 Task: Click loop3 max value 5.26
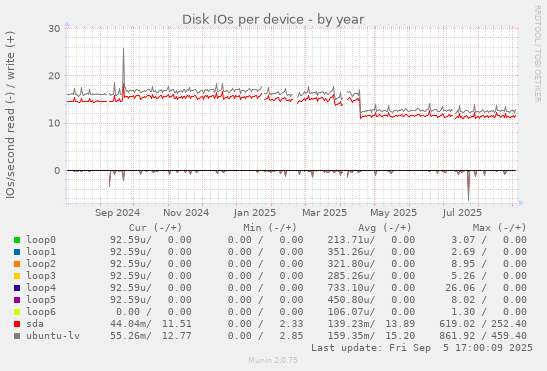coord(463,276)
